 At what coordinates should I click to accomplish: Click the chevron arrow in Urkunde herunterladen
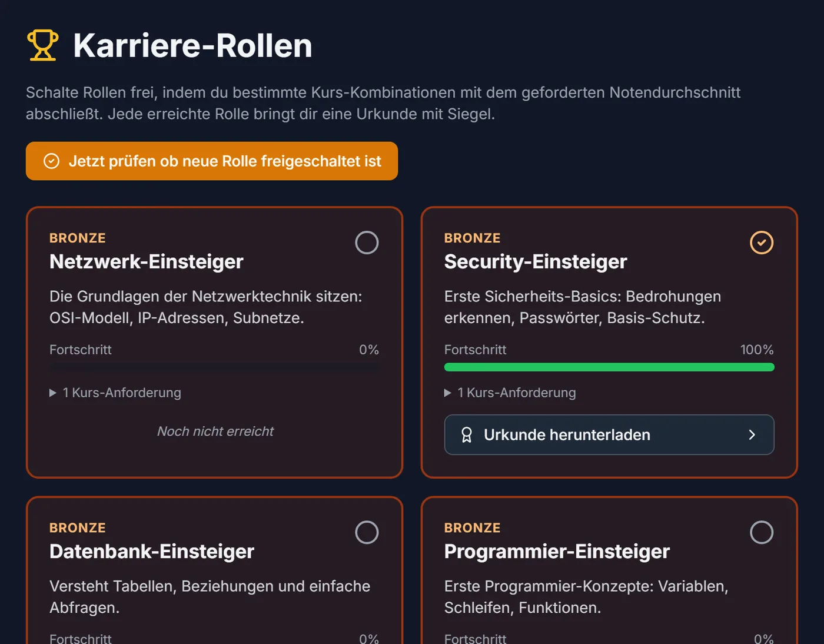coord(752,435)
